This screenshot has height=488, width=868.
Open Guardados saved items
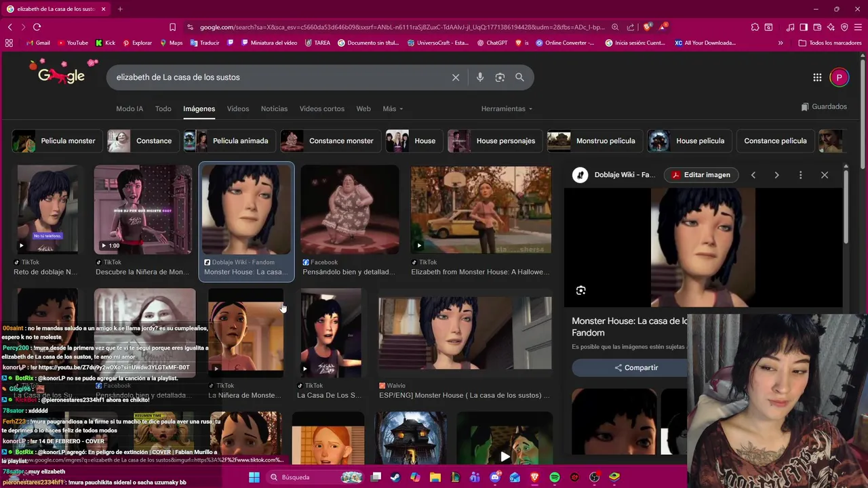pos(824,106)
